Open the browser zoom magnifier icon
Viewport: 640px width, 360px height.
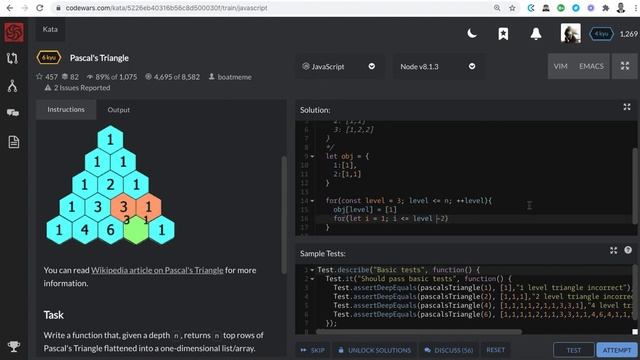click(497, 8)
